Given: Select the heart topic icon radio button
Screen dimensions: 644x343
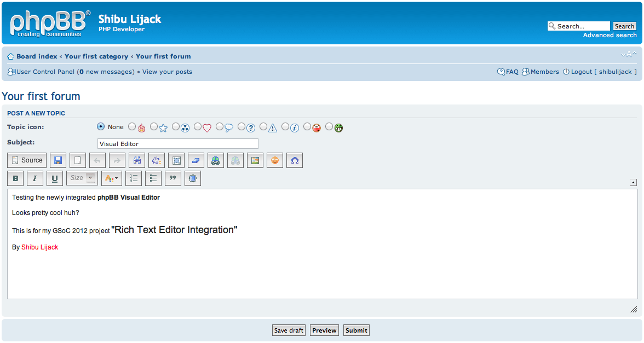Looking at the screenshot, I should click(198, 126).
